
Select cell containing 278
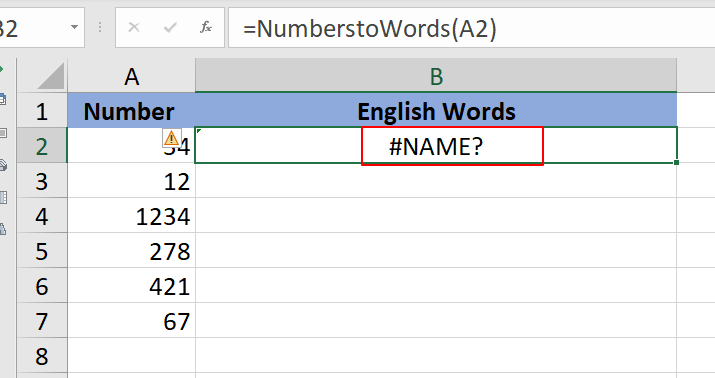pyautogui.click(x=131, y=250)
